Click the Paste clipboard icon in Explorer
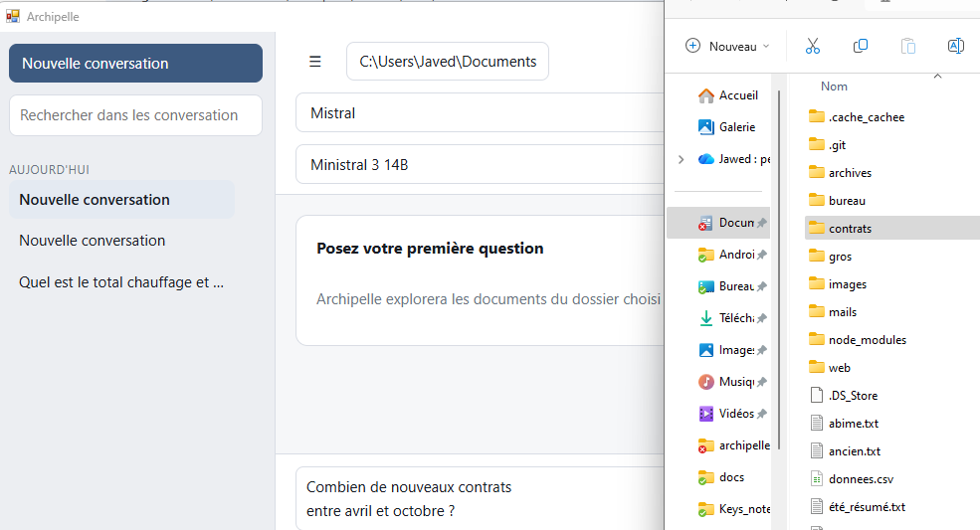The width and height of the screenshot is (980, 530). 908,46
